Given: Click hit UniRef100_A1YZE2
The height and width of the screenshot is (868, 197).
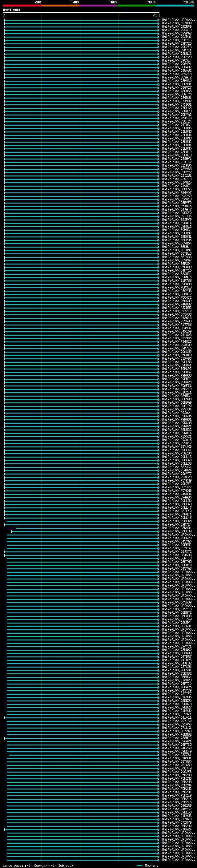Looking at the screenshot, I should (177, 311).
